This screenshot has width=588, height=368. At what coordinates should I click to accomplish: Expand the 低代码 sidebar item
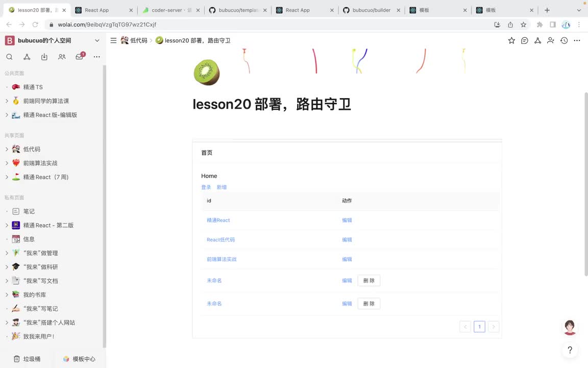(7, 149)
